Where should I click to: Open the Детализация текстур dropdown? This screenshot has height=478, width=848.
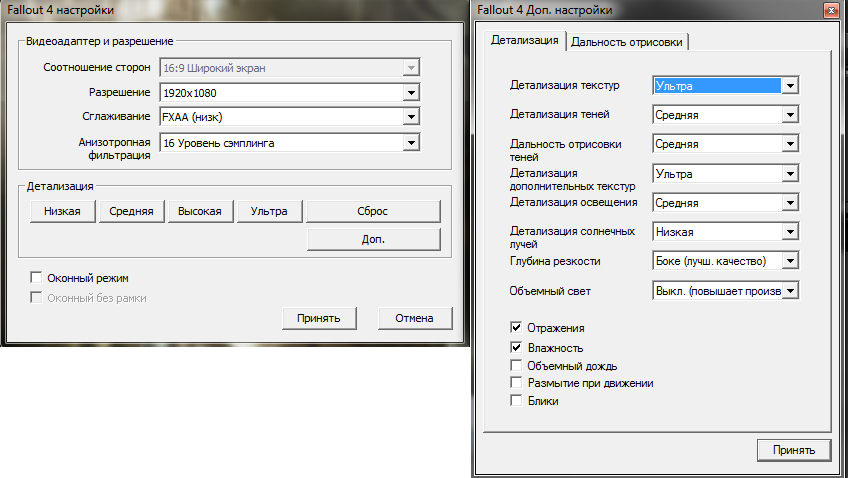point(725,85)
